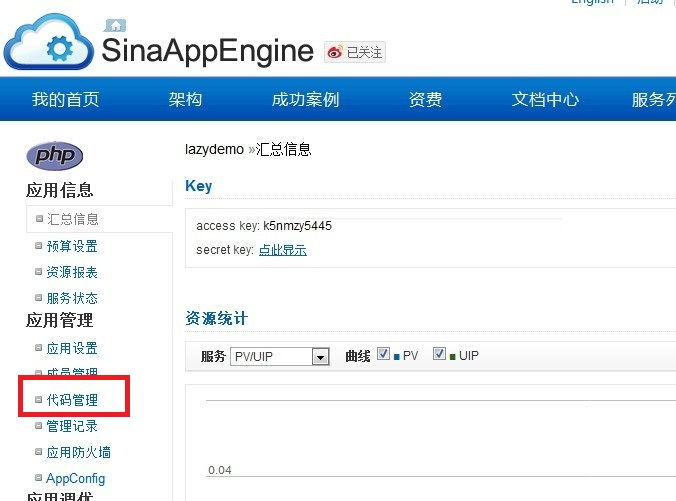
Task: Open 文档中心 in the navigation bar
Action: (x=545, y=100)
